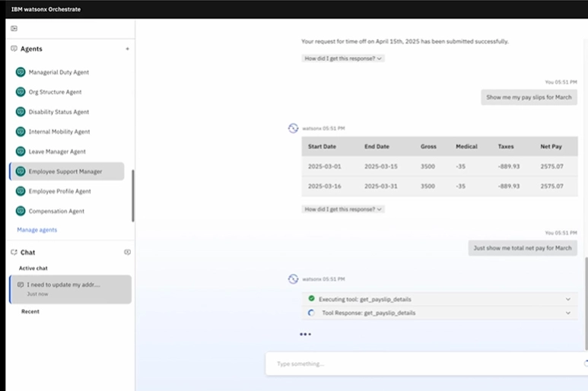Screen dimensions: 588x391
Task: Expand Executing tool: get_payslip_details chevron
Action: click(568, 299)
